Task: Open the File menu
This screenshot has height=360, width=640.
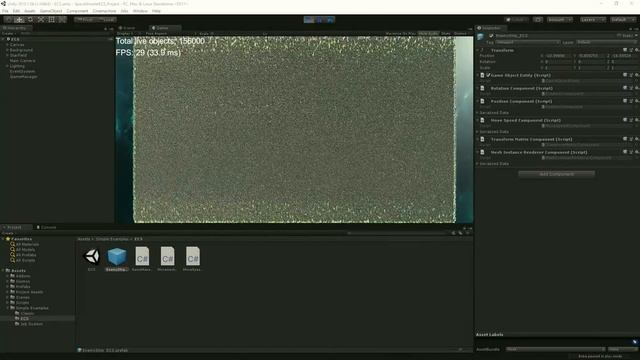Action: 5,11
